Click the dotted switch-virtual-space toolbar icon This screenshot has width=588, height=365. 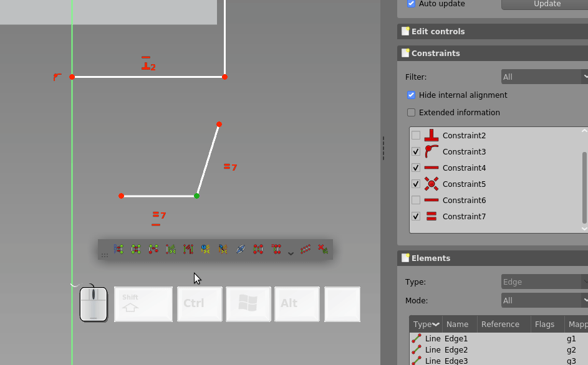[x=306, y=249]
